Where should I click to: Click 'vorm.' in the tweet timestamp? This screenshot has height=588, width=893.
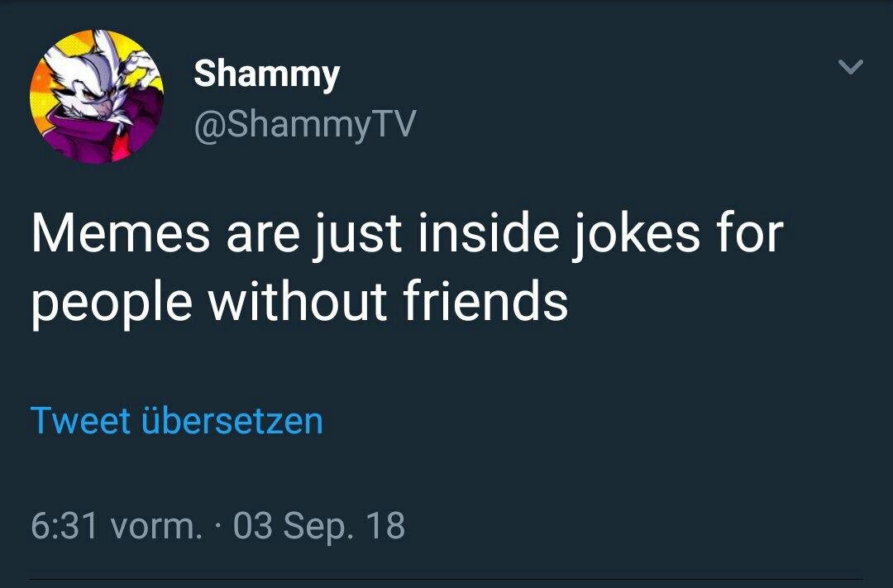click(157, 527)
